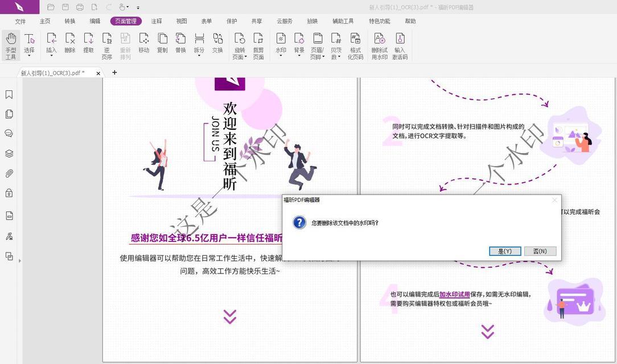Switch to the Form (表单) tab
The height and width of the screenshot is (364, 617).
pos(206,21)
